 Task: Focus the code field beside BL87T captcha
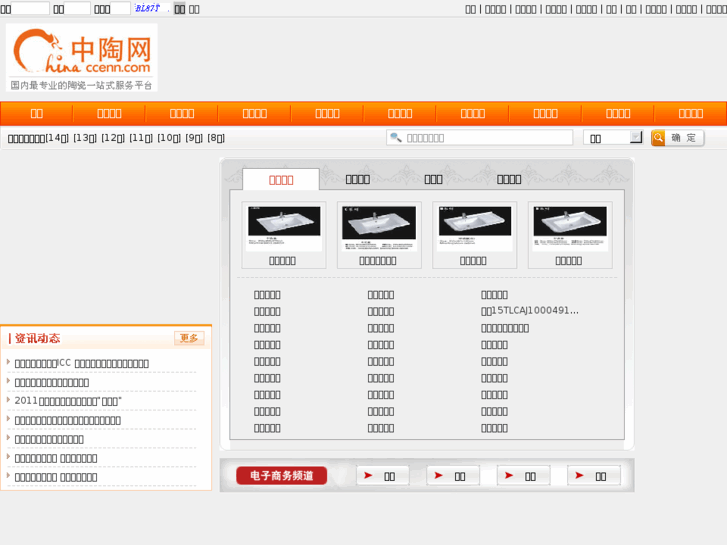tap(120, 8)
